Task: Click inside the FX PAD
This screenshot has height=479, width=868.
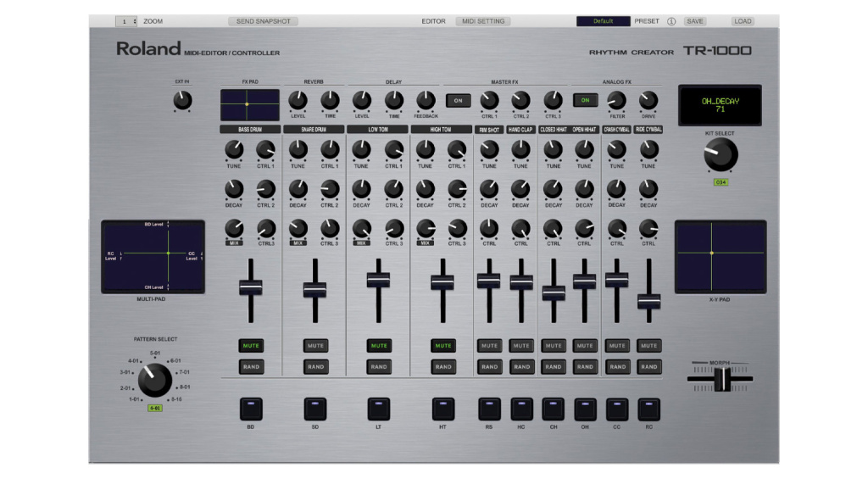Action: coord(250,104)
